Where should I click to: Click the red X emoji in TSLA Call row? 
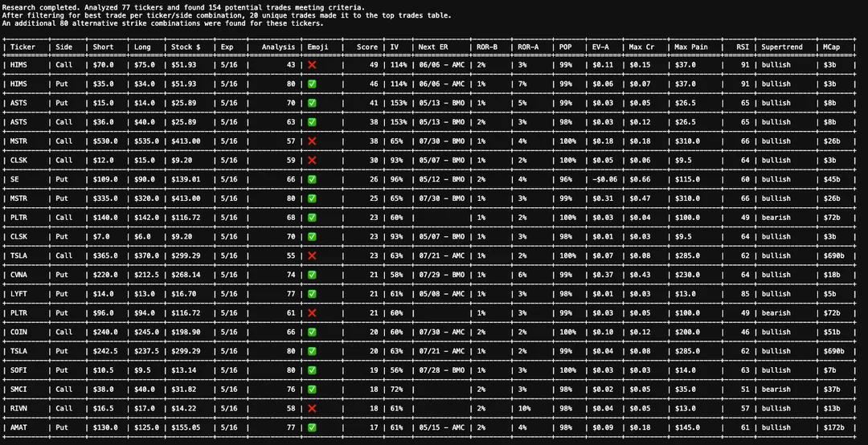coord(312,255)
